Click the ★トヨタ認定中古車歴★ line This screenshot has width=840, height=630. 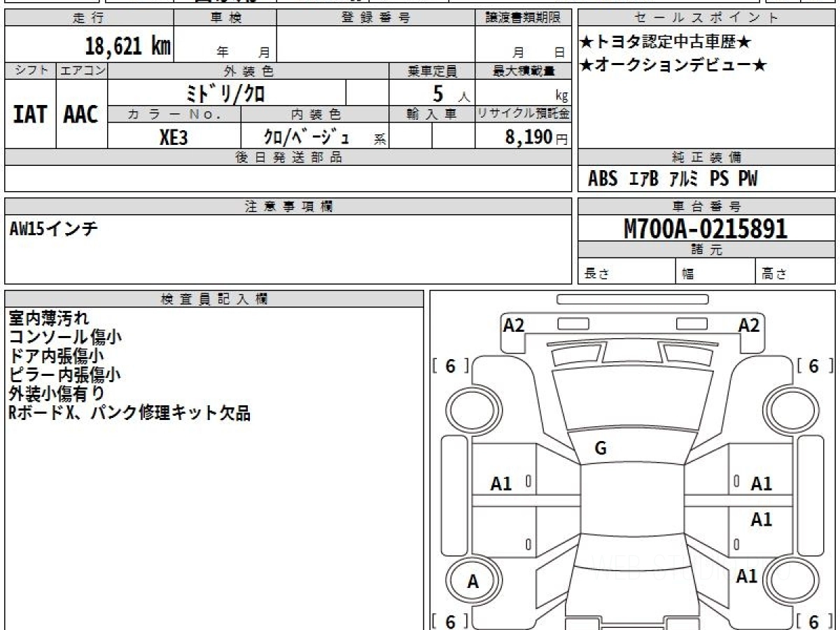(666, 43)
